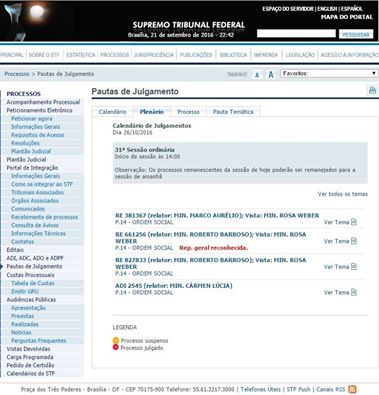This screenshot has height=395, width=379.
Task: Open the Estatística menu
Action: pos(81,55)
